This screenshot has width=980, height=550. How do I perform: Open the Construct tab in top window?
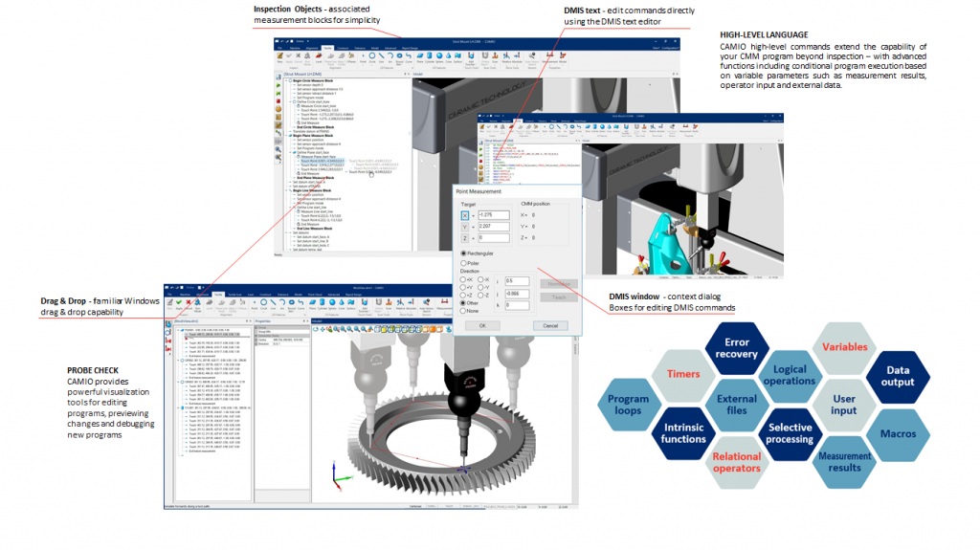(345, 47)
